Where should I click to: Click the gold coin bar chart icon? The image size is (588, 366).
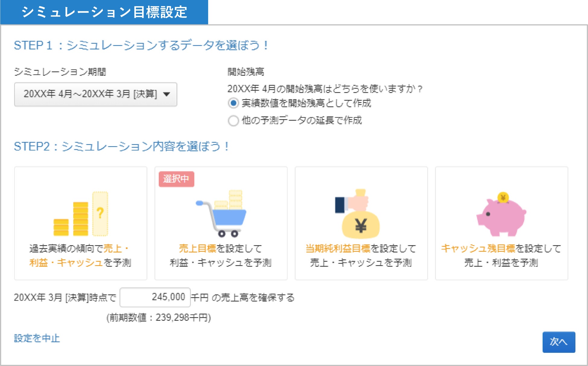pos(80,215)
